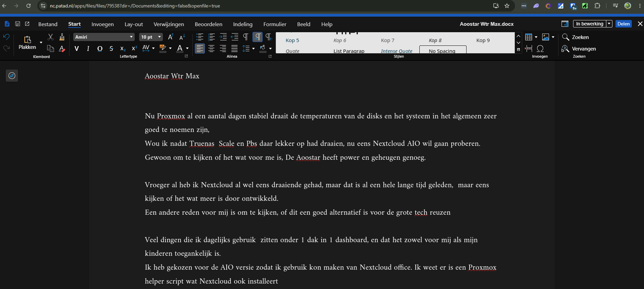Decrease paragraph indent

point(234,37)
